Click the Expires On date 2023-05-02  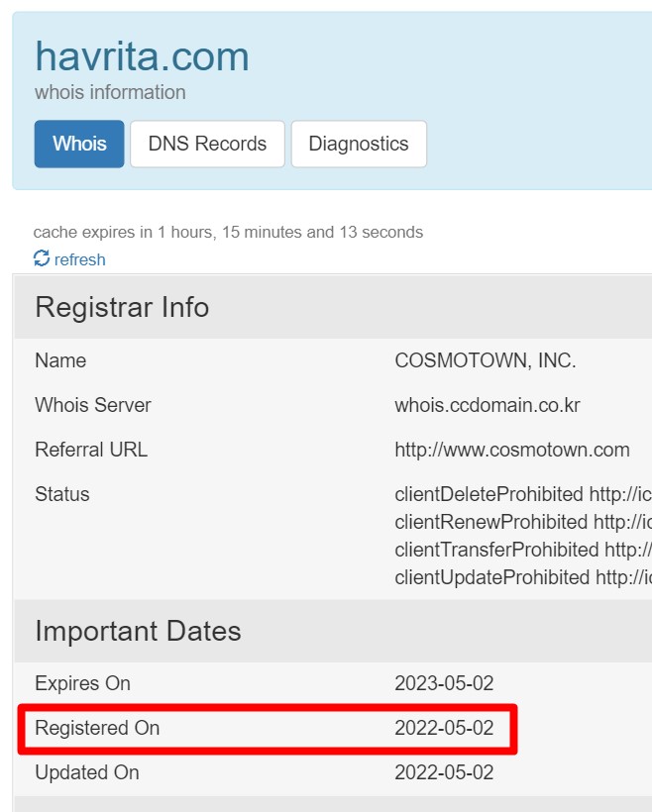[x=444, y=683]
